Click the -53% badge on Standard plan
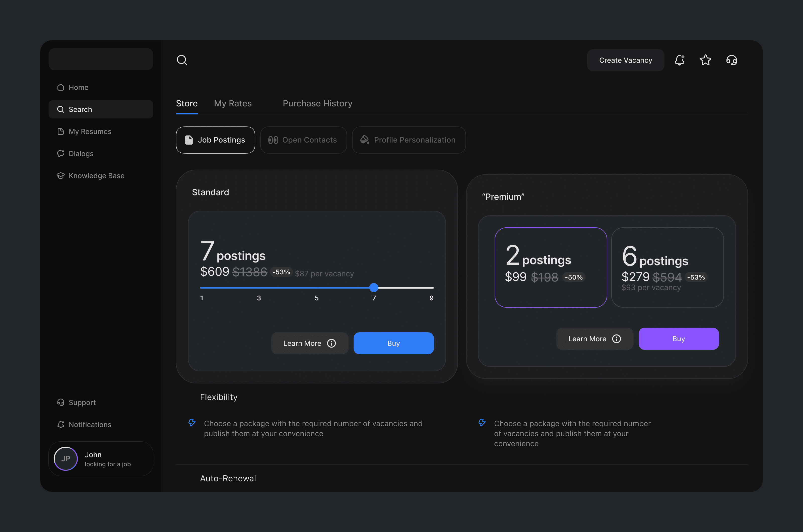The height and width of the screenshot is (532, 803). (x=281, y=273)
